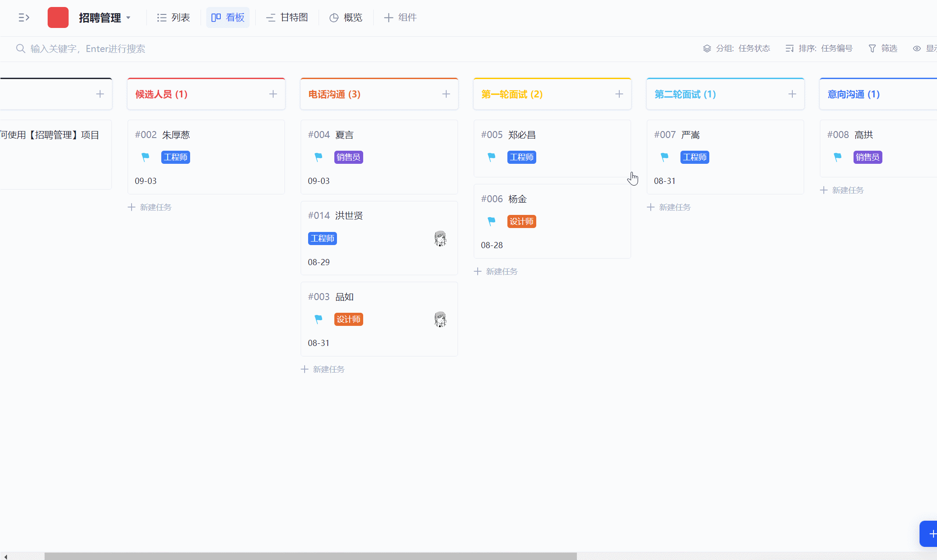The width and height of the screenshot is (937, 560).
Task: Click plus icon in 电话沟通 column header
Action: (x=446, y=94)
